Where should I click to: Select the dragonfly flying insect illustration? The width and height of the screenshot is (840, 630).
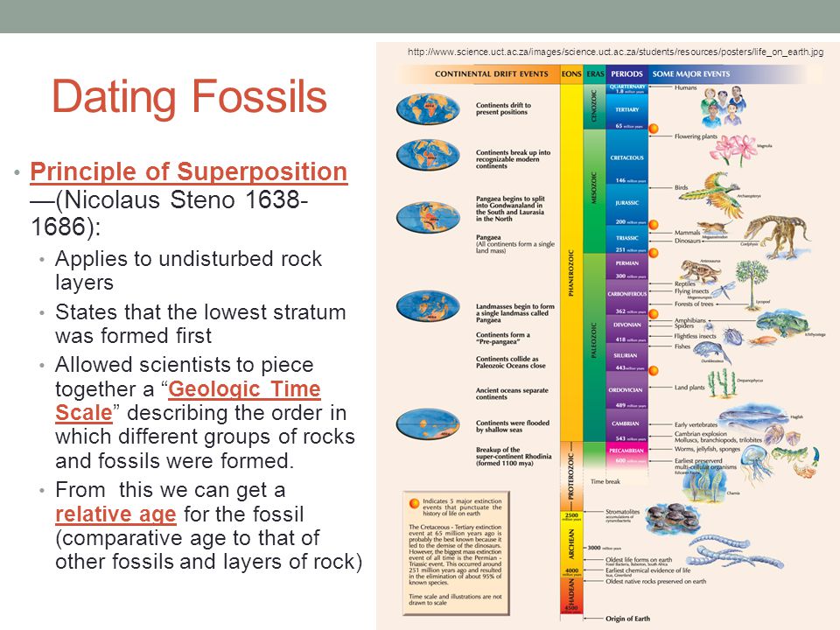[726, 290]
